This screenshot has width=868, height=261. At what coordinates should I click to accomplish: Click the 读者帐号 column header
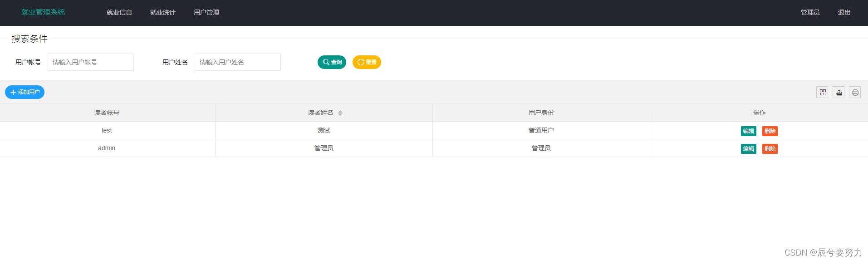(107, 113)
